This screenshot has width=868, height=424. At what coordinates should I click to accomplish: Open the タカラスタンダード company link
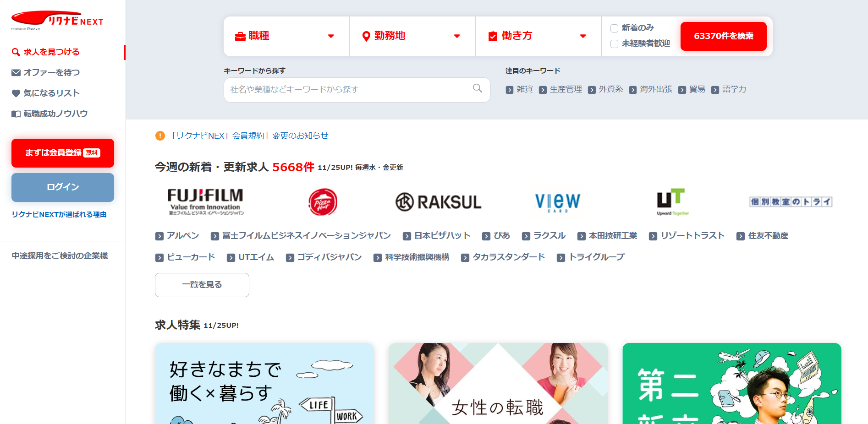coord(509,257)
